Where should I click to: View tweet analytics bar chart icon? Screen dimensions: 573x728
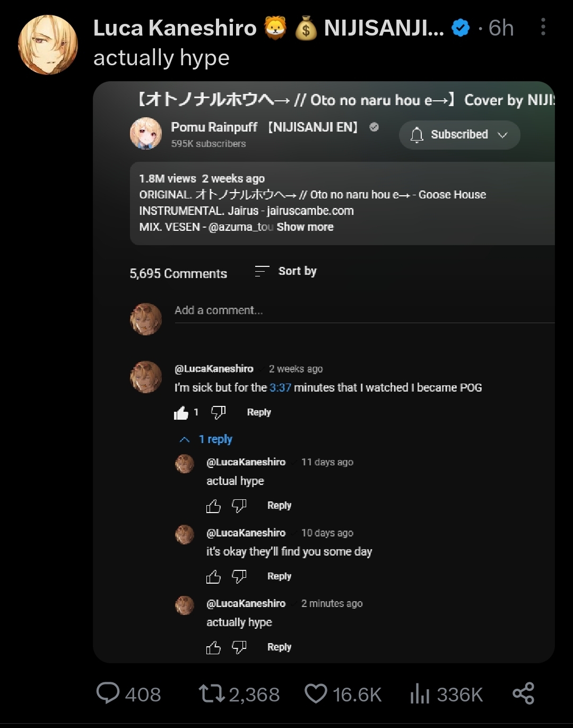(x=419, y=694)
